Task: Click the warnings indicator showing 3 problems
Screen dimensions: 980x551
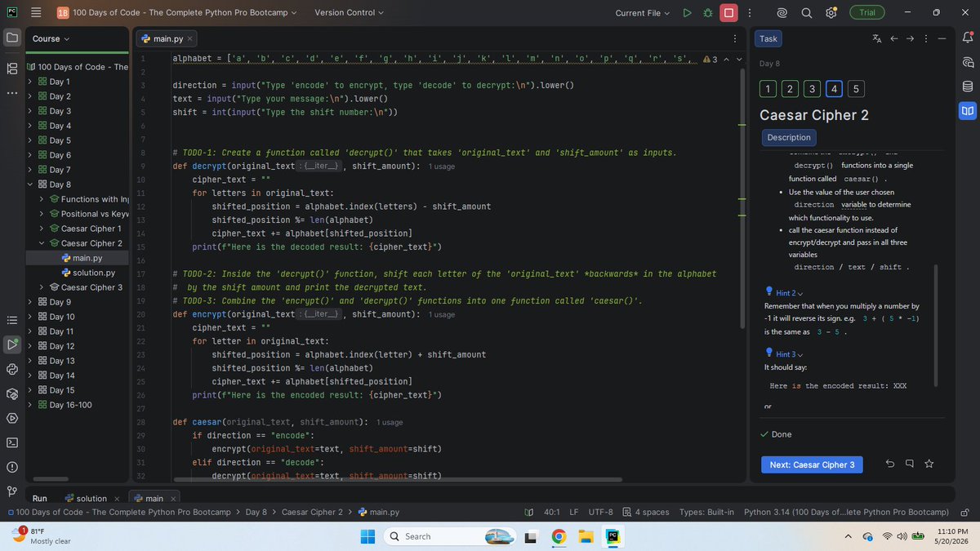Action: click(710, 60)
